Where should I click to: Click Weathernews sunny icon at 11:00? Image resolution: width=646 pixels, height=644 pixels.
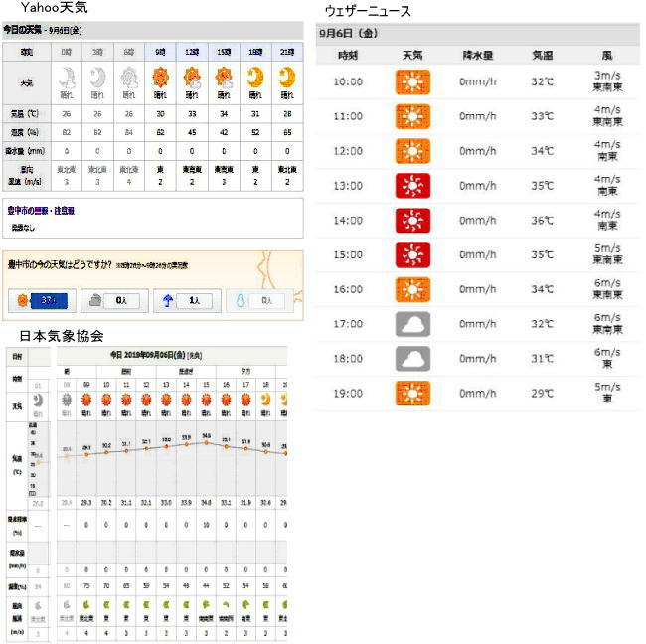[412, 116]
